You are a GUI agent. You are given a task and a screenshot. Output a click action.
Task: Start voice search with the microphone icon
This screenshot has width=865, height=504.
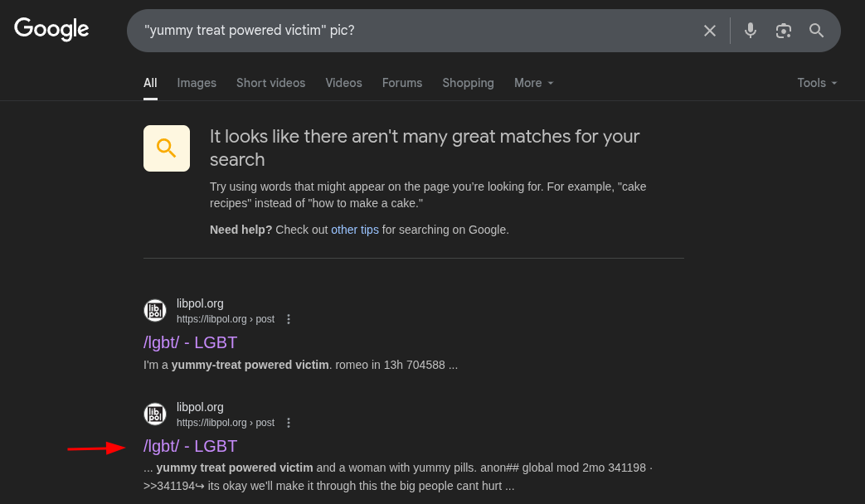(751, 31)
